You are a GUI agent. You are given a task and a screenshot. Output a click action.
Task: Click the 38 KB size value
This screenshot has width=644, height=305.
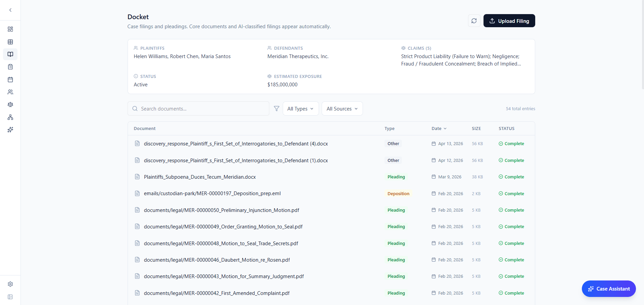tap(477, 177)
